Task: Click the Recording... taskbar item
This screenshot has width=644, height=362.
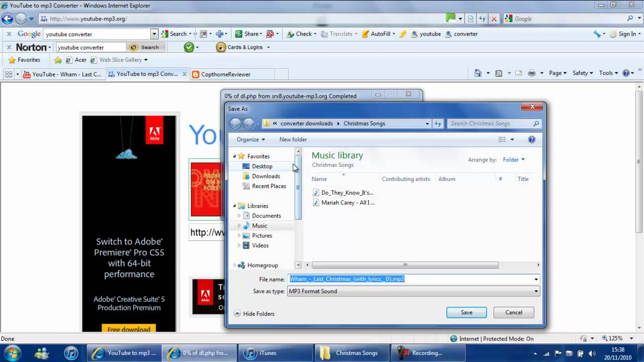Action: (429, 353)
